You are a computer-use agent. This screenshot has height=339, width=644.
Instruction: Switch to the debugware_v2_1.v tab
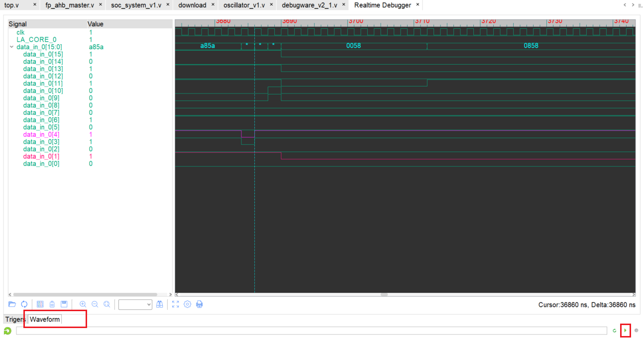pos(309,5)
